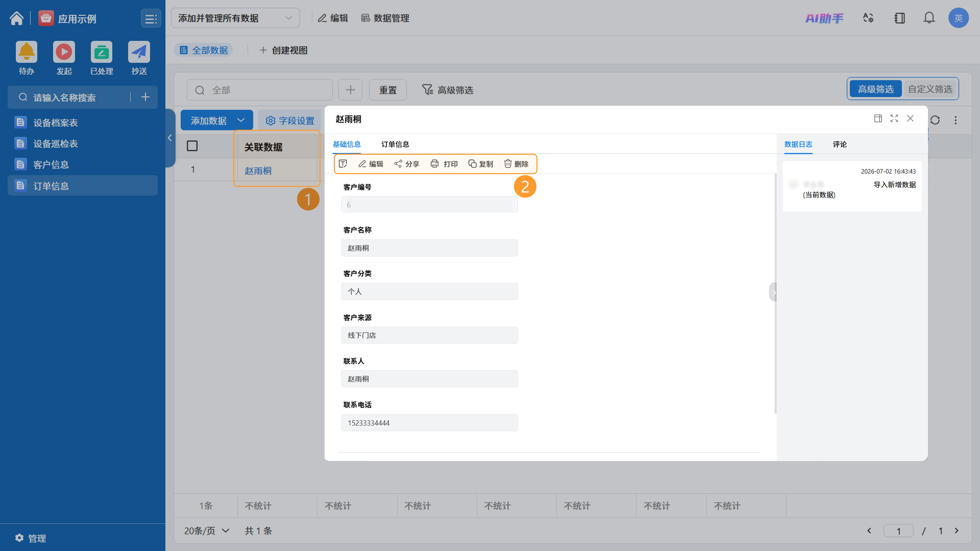Refresh the data table
The width and height of the screenshot is (980, 551).
[935, 120]
